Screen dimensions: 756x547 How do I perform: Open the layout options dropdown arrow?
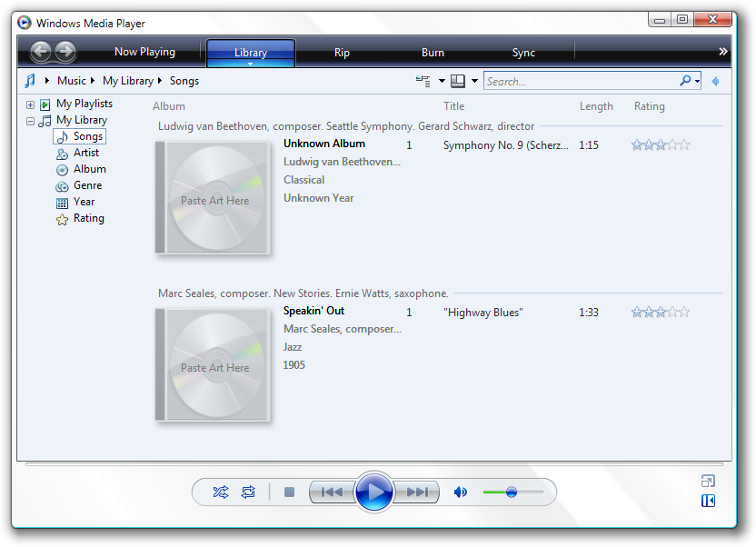tap(442, 81)
